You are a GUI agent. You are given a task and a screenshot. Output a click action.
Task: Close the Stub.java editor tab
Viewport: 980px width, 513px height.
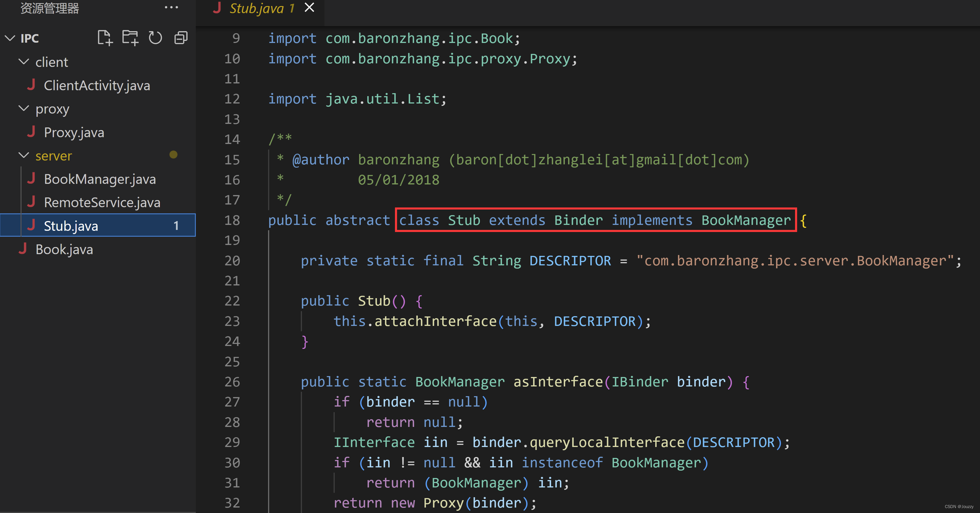coord(309,7)
